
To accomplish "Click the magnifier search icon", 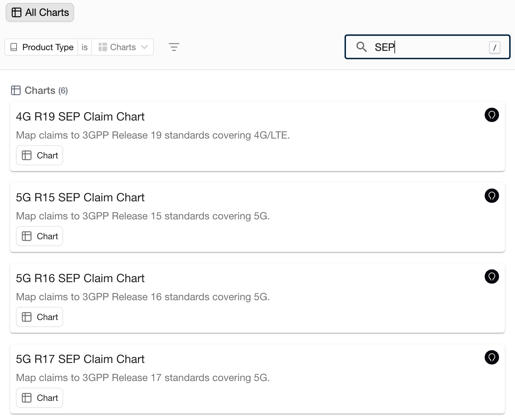I will point(362,47).
